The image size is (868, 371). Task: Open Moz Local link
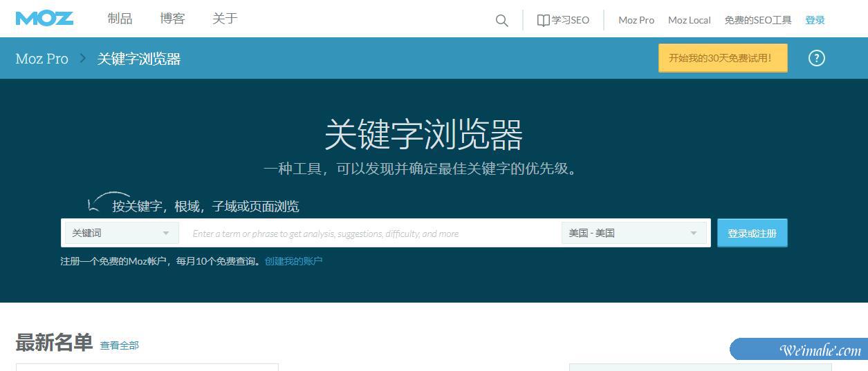690,20
